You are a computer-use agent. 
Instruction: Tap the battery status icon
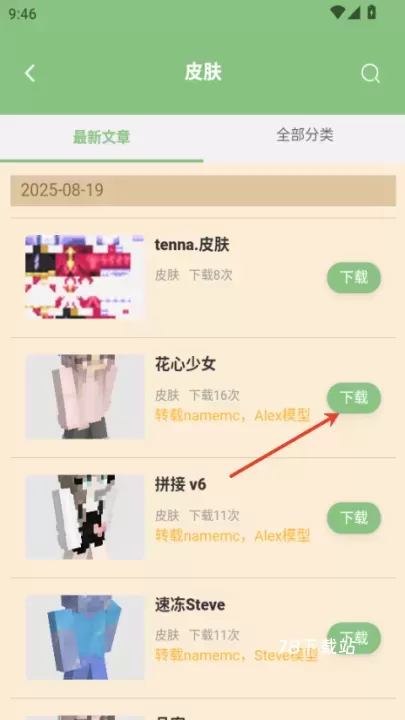point(371,12)
